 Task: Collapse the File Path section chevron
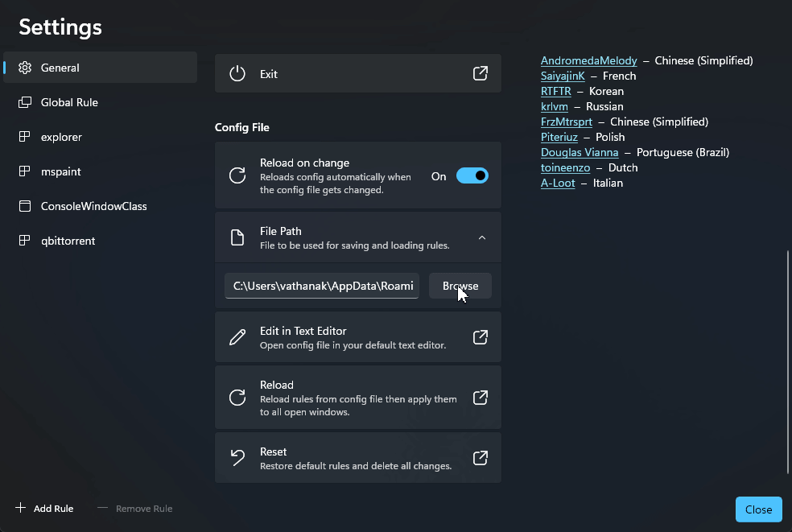tap(481, 237)
